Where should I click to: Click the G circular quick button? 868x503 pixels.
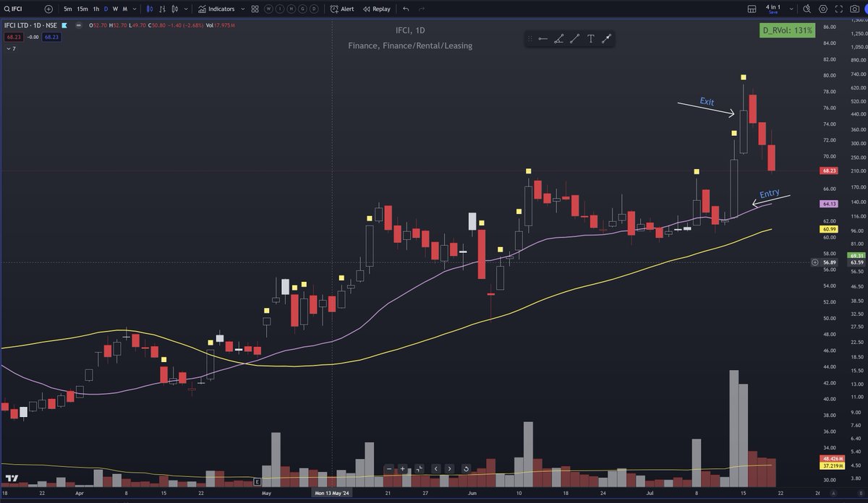pos(302,9)
